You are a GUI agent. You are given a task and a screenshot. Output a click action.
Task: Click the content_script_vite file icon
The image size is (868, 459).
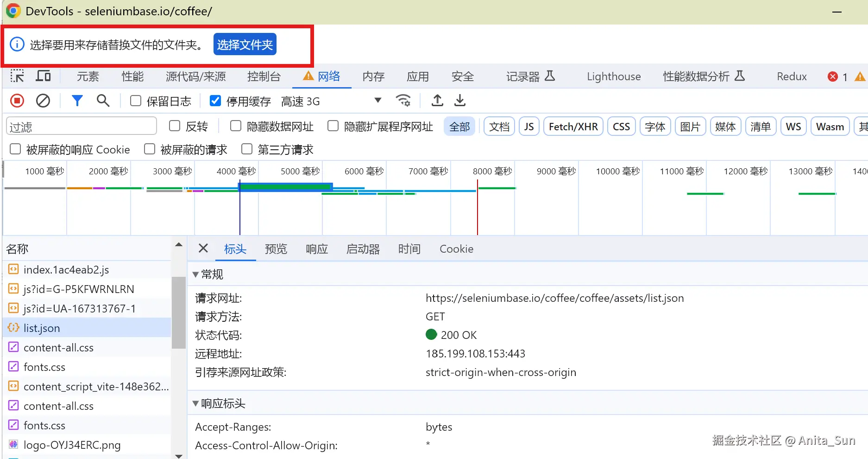coord(13,386)
